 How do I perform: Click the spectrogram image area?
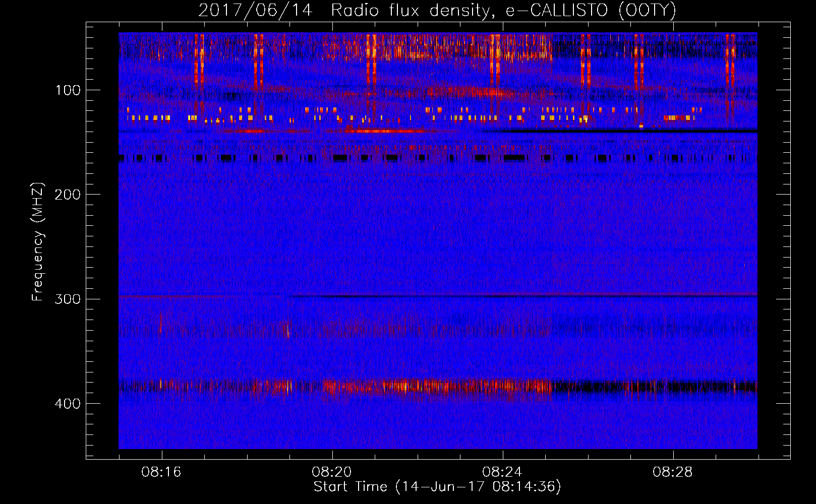[x=438, y=241]
